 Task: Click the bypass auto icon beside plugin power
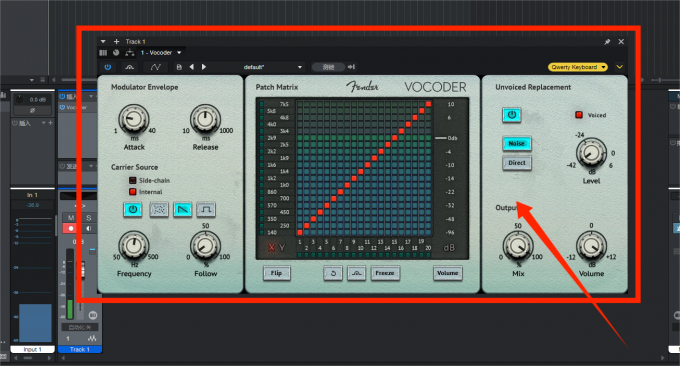pos(130,67)
